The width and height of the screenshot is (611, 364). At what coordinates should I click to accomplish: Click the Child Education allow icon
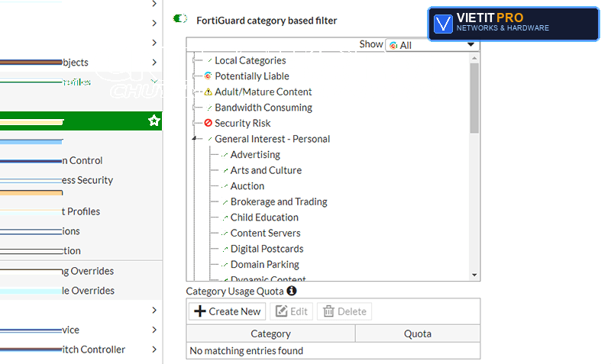(x=225, y=217)
